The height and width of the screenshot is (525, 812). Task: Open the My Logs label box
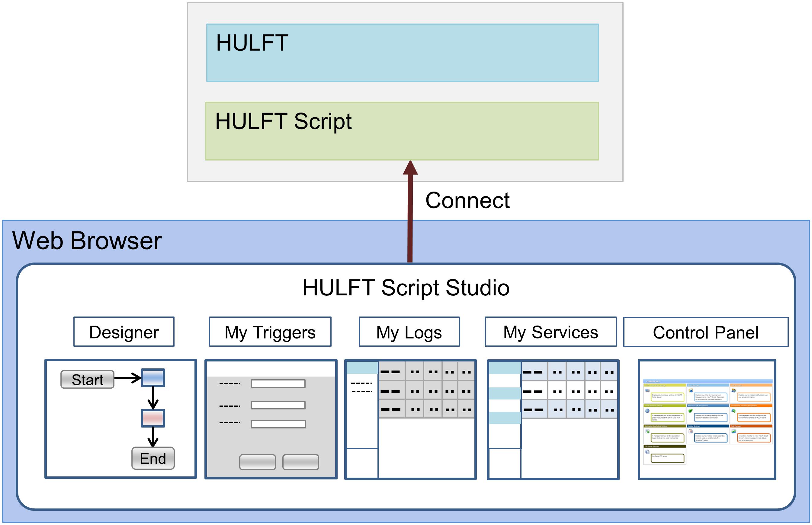[x=409, y=332]
